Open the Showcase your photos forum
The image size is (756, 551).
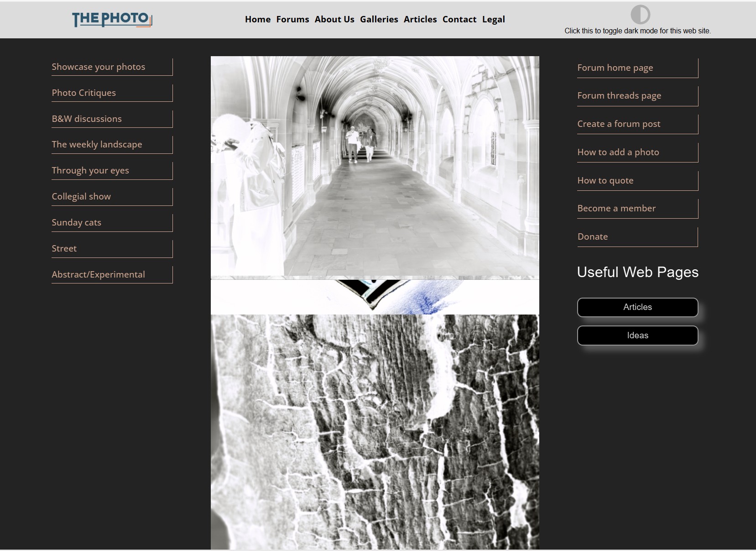(x=112, y=67)
